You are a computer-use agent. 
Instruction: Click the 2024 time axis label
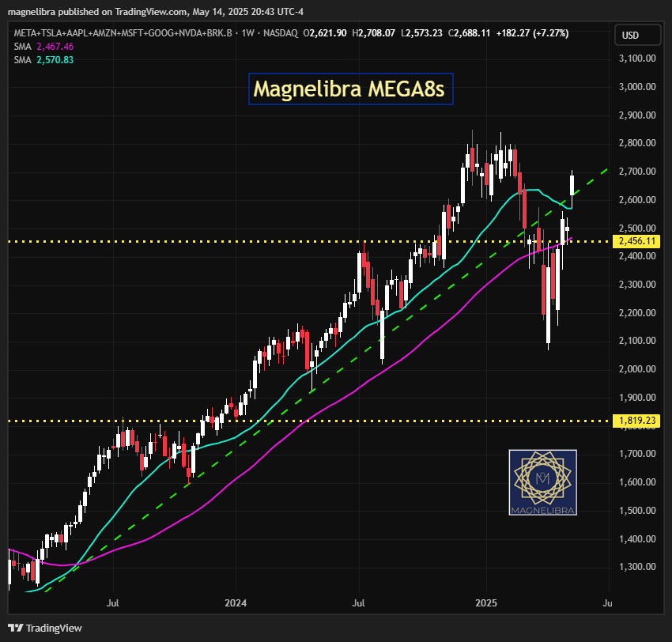click(x=236, y=603)
